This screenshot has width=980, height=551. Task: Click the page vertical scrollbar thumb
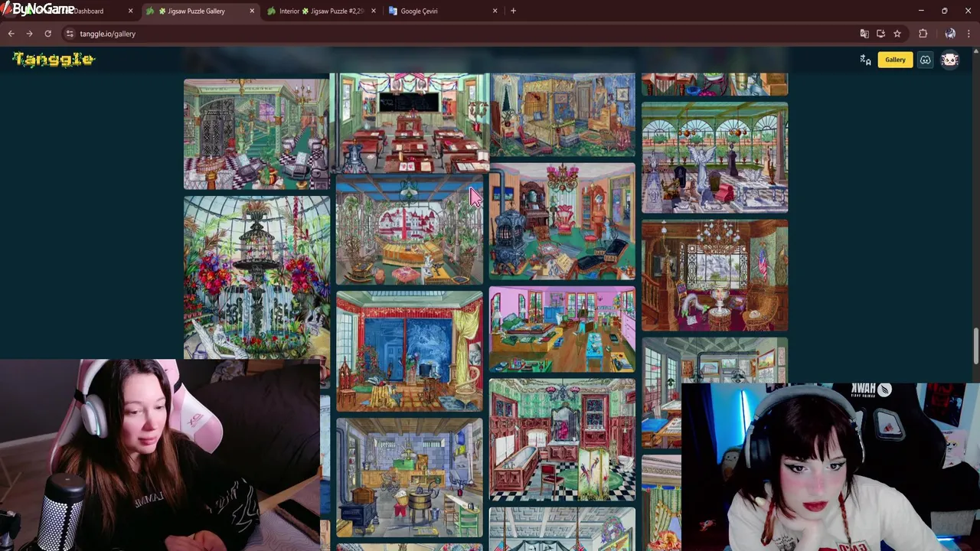(x=975, y=346)
